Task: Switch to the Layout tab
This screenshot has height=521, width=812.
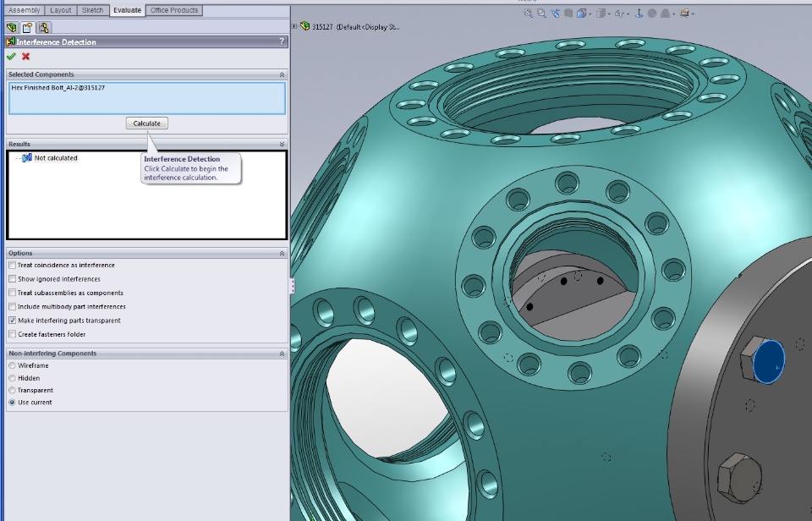Action: [61, 10]
